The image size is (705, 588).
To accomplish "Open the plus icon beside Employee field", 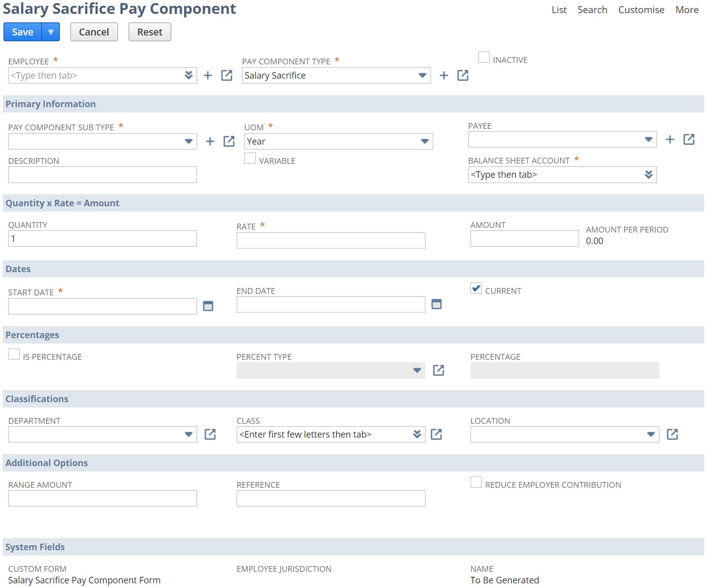I will pos(208,75).
